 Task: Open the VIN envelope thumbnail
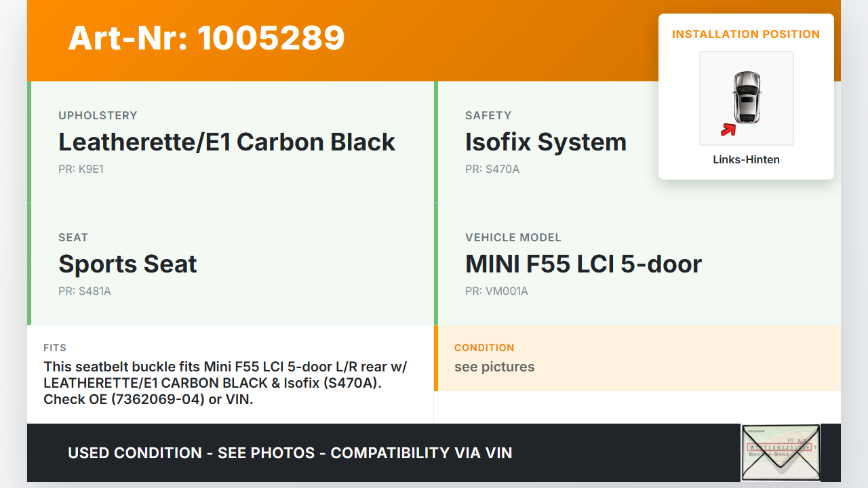pyautogui.click(x=781, y=452)
